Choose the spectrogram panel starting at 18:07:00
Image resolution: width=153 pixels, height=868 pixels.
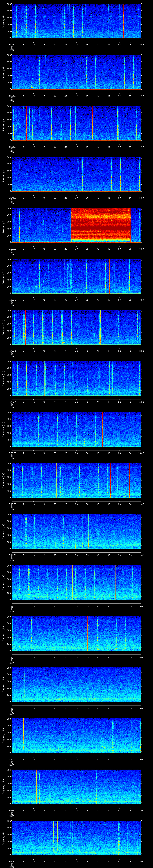point(76,327)
